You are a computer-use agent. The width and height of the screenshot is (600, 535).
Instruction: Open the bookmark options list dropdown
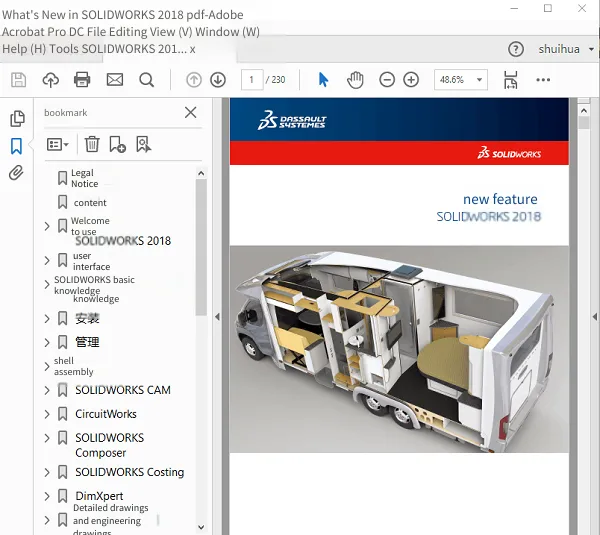pos(57,144)
